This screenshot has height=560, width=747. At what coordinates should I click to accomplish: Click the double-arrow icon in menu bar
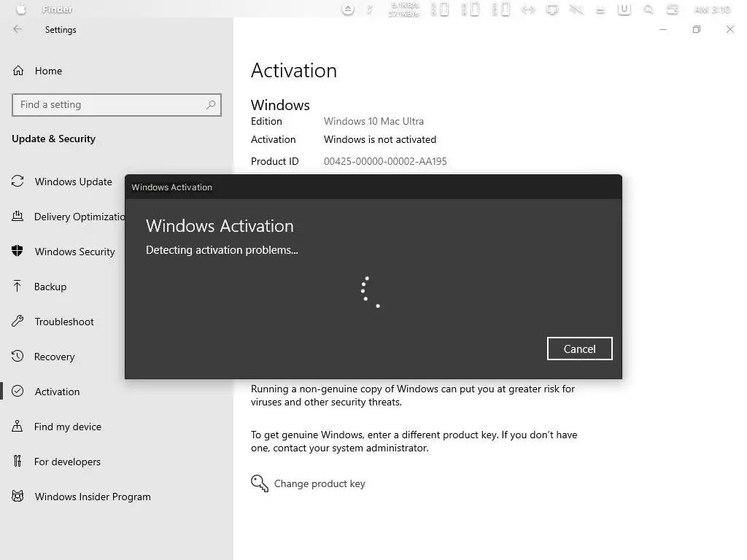pos(528,9)
